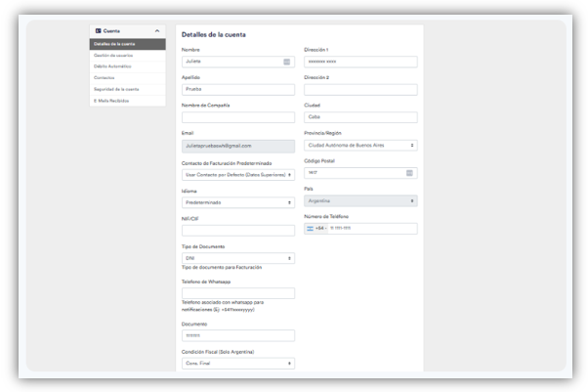Click the Condición Fiscal (Solo Argentina) label

(218, 352)
